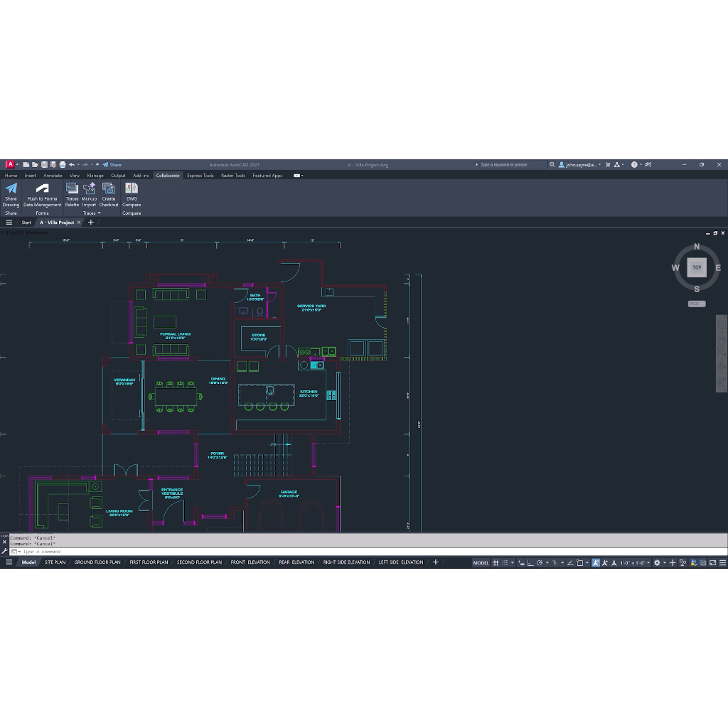
Task: Toggle Object Snap square icon
Action: coord(580,563)
